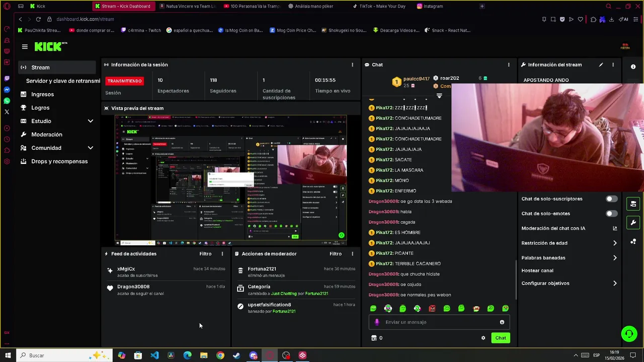644x362 pixels.
Task: Open chat settings gear icon
Action: coord(484,338)
